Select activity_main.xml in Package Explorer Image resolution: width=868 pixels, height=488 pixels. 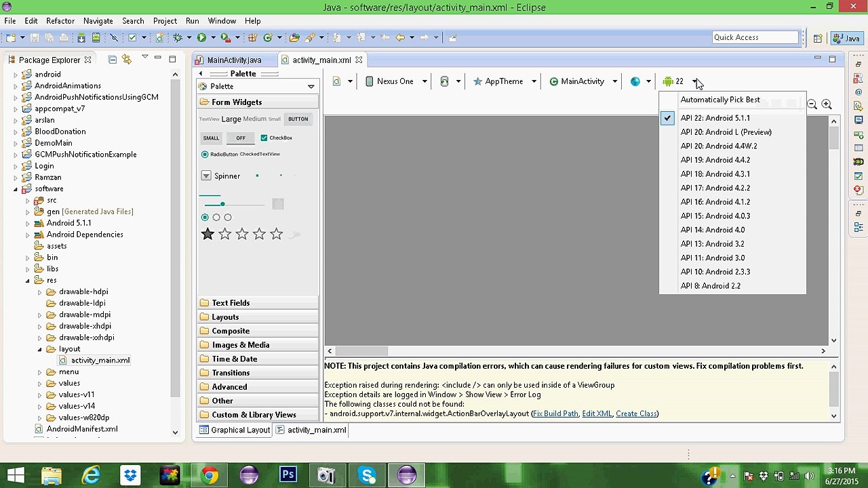click(95, 361)
